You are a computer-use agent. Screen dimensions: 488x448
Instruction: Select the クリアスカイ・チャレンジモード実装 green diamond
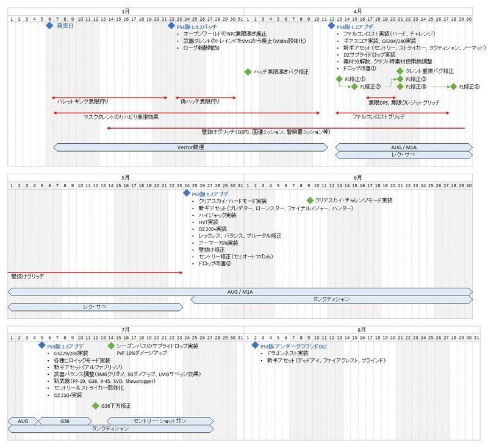[310, 201]
